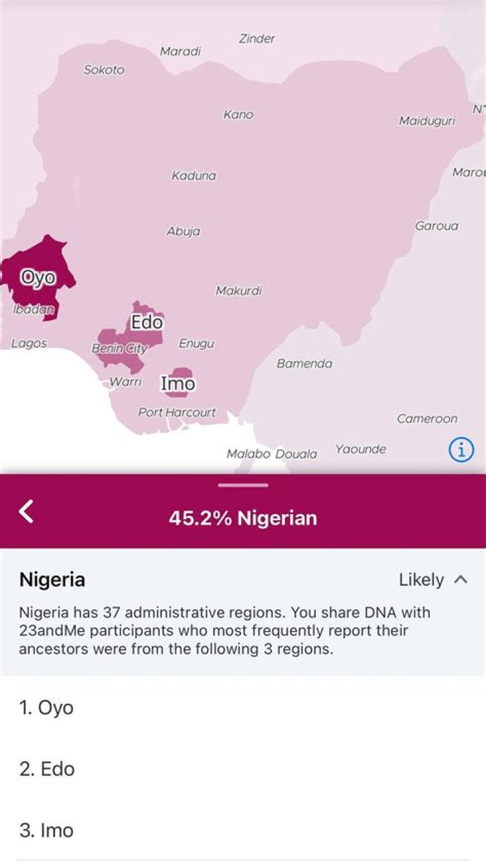486x868 pixels.
Task: Tap Kaduna label on the map
Action: pos(194,176)
